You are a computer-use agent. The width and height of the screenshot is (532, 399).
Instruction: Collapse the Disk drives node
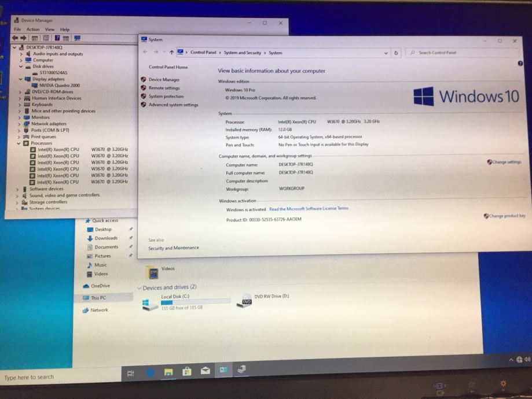21,66
